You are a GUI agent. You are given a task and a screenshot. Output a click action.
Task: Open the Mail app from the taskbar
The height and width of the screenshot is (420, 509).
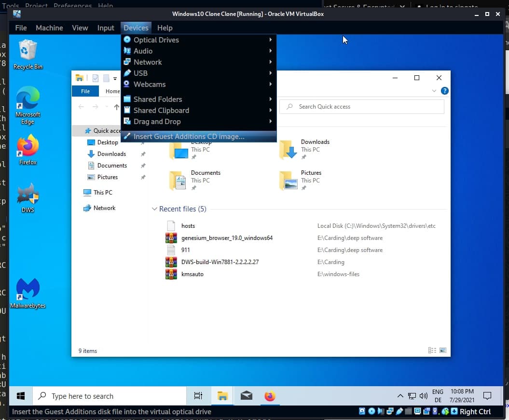click(x=247, y=396)
